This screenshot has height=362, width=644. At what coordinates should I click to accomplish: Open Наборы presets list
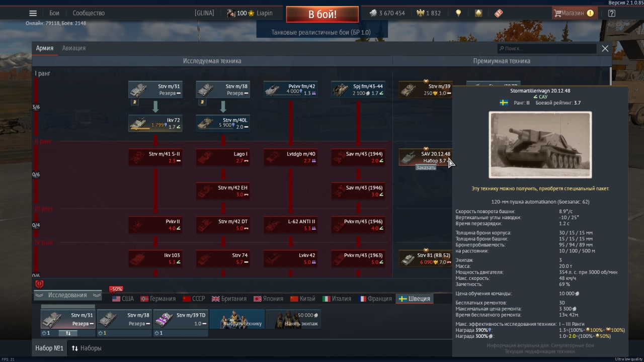coord(87,348)
